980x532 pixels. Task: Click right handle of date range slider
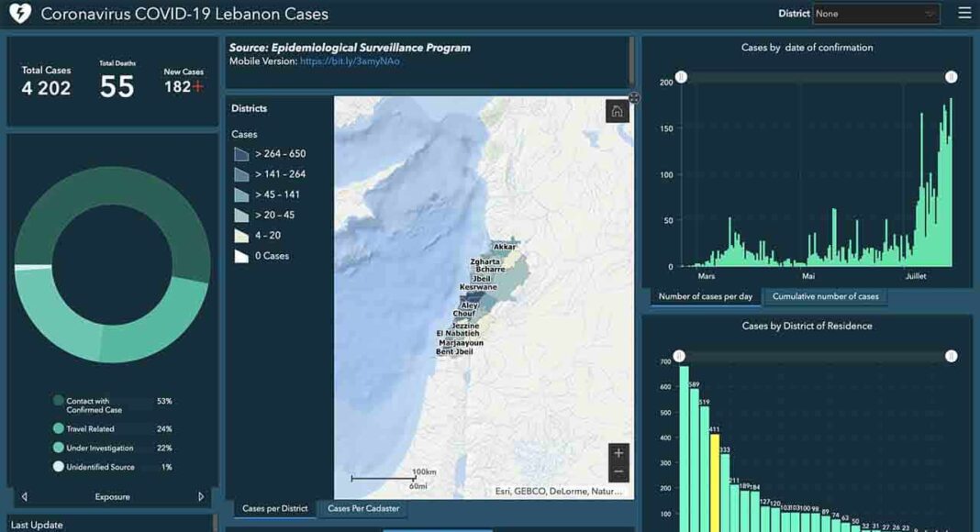[952, 77]
